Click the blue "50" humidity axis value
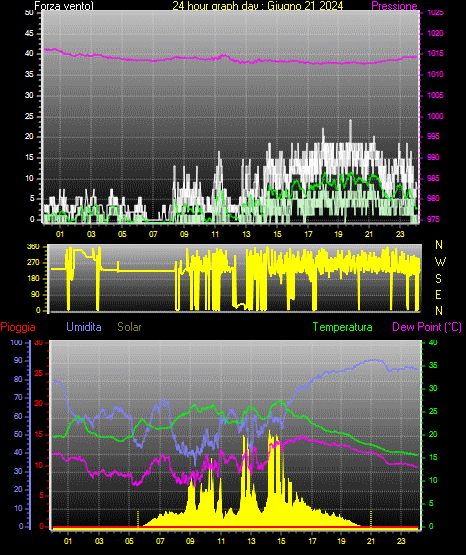The height and width of the screenshot is (555, 466). [x=18, y=434]
